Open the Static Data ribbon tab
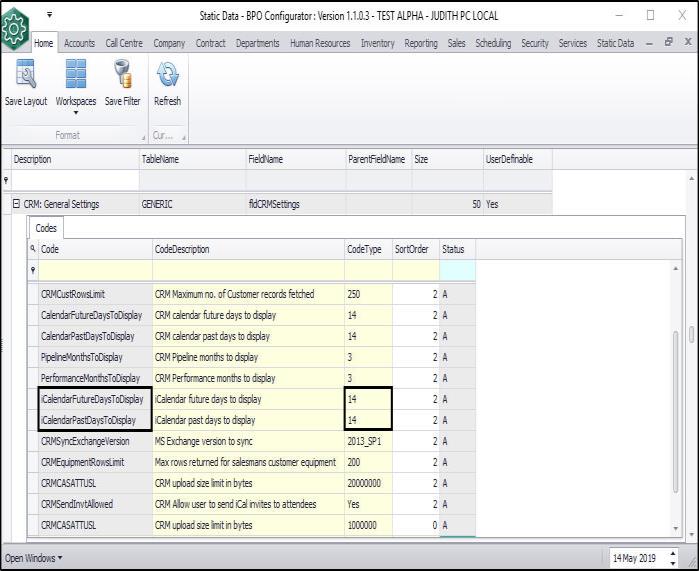Image resolution: width=699 pixels, height=571 pixels. click(615, 43)
